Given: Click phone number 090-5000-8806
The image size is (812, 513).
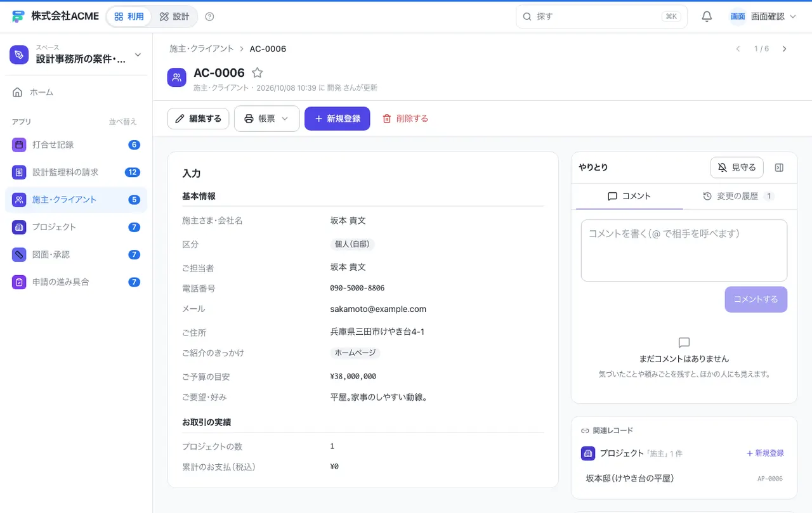Looking at the screenshot, I should tap(357, 288).
